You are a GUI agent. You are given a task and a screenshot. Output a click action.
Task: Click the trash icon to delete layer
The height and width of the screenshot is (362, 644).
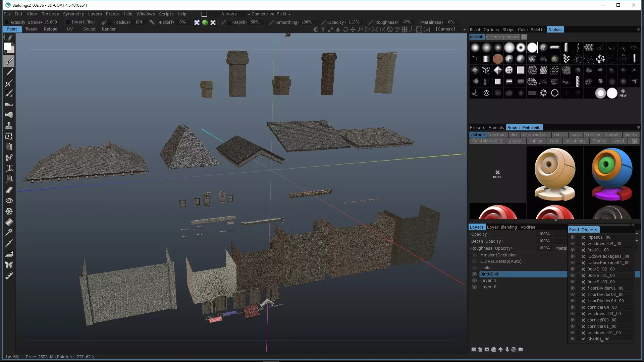click(480, 350)
